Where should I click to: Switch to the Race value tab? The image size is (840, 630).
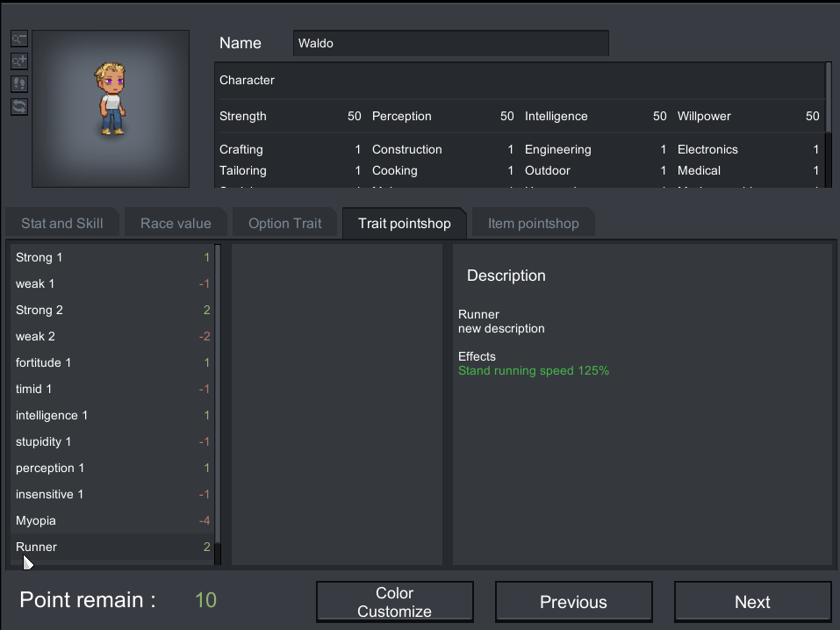click(x=176, y=223)
